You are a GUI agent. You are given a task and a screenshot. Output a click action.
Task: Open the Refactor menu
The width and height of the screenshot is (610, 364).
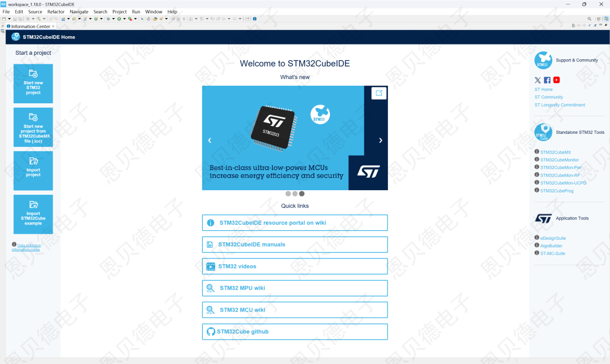[x=56, y=12]
